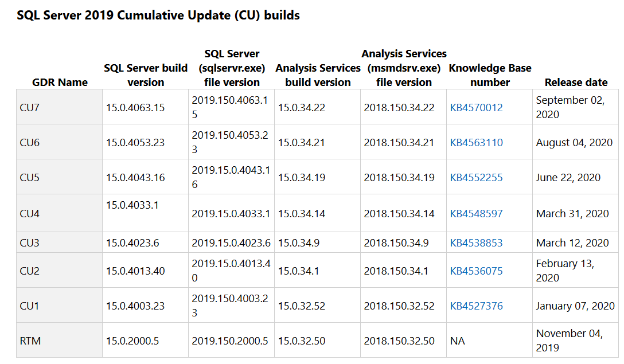Viewport: 624px width, 364px height.
Task: Click the CU4 cell in GDR Name column
Action: click(x=30, y=214)
